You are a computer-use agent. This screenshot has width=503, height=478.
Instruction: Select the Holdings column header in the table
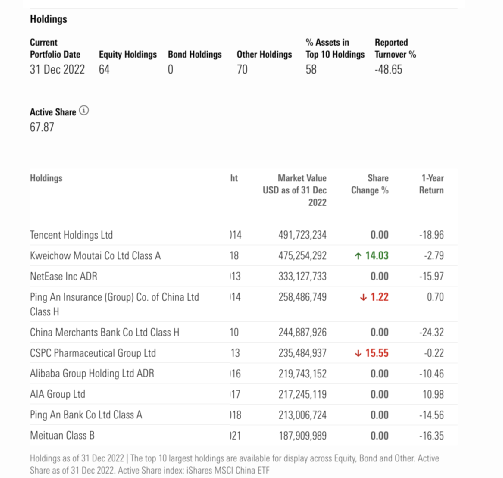tap(46, 178)
